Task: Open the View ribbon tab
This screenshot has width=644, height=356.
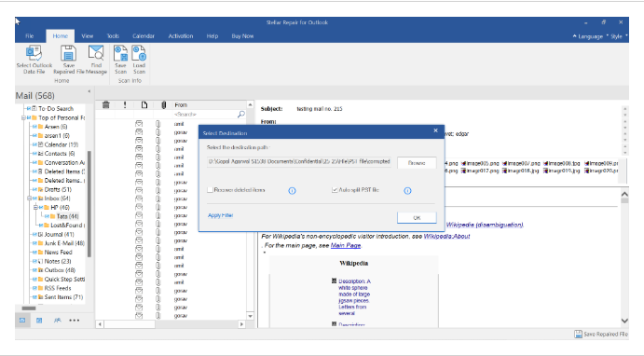Action: click(x=87, y=36)
